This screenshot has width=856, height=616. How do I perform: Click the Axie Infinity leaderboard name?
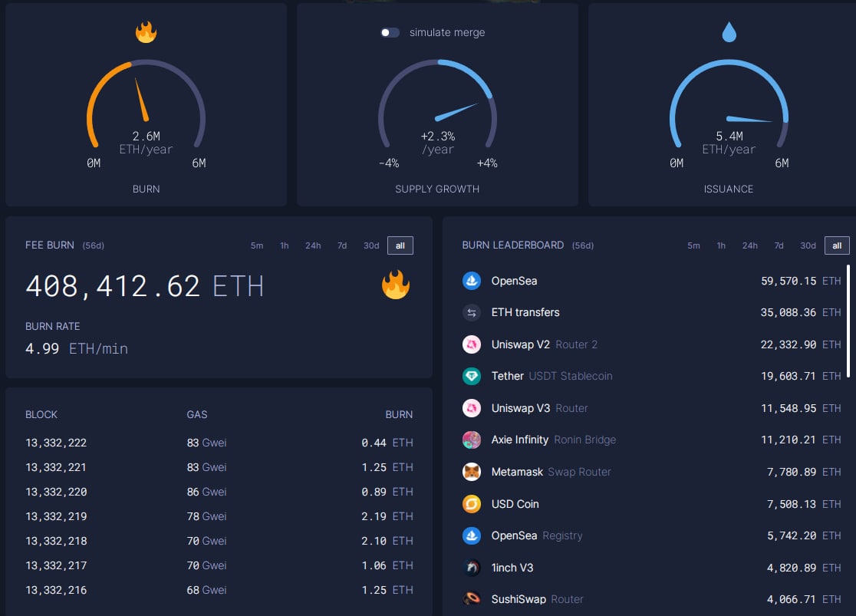pyautogui.click(x=520, y=440)
